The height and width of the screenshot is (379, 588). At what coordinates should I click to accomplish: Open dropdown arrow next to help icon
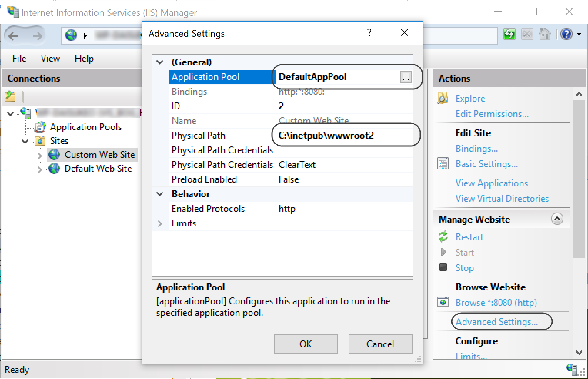[x=579, y=35]
